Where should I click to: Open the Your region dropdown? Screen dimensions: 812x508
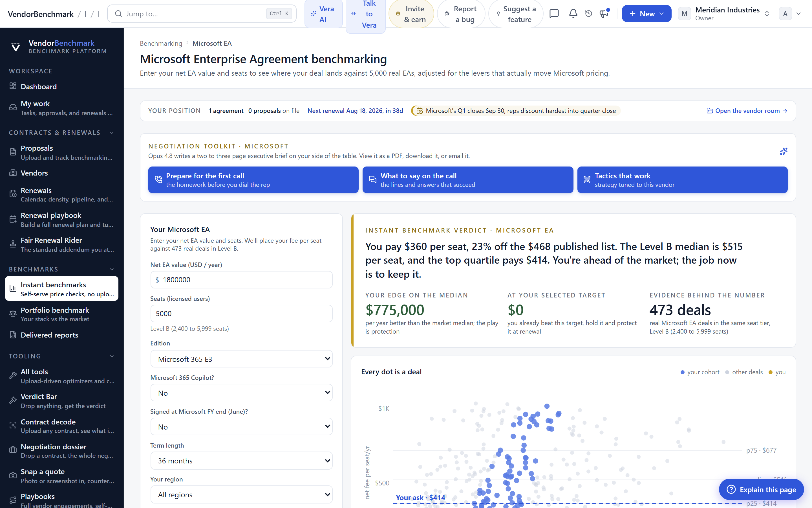[x=241, y=494]
